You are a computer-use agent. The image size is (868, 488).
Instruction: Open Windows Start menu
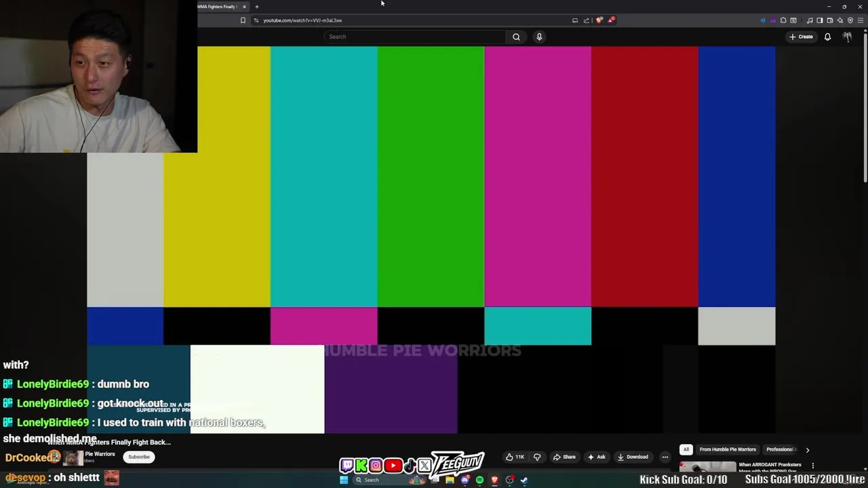click(x=344, y=480)
